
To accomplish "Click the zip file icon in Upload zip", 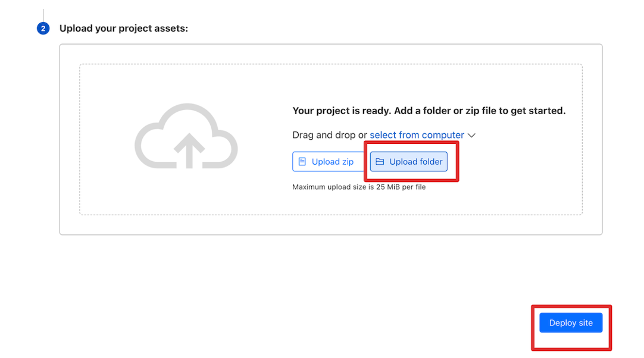I will click(302, 162).
